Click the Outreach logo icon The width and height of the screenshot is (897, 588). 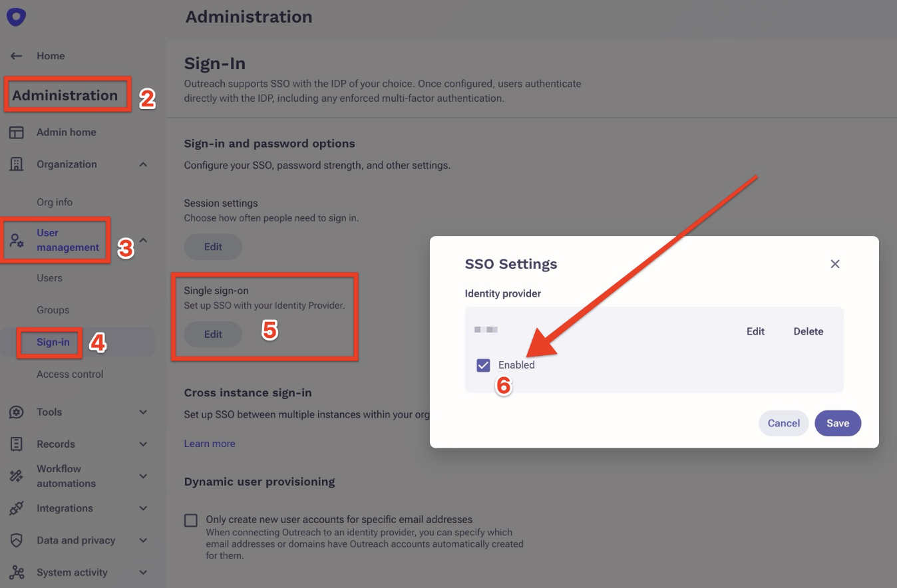tap(17, 17)
